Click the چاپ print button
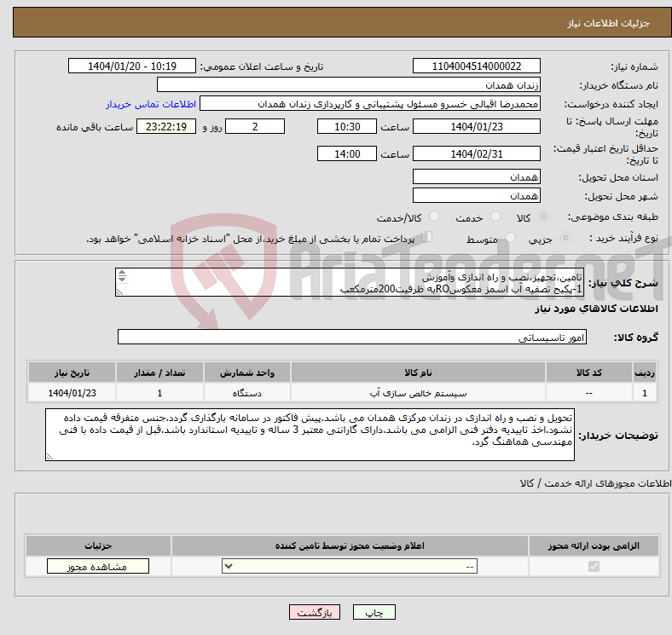Image resolution: width=672 pixels, height=635 pixels. pyautogui.click(x=374, y=612)
